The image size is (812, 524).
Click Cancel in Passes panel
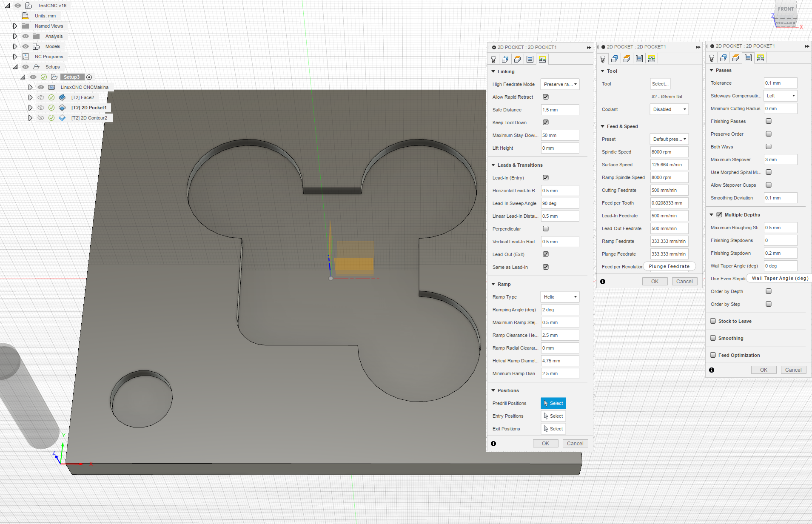[x=793, y=370]
